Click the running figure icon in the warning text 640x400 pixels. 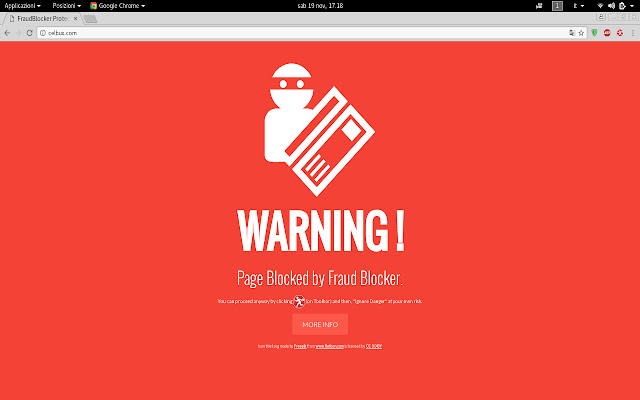(299, 302)
